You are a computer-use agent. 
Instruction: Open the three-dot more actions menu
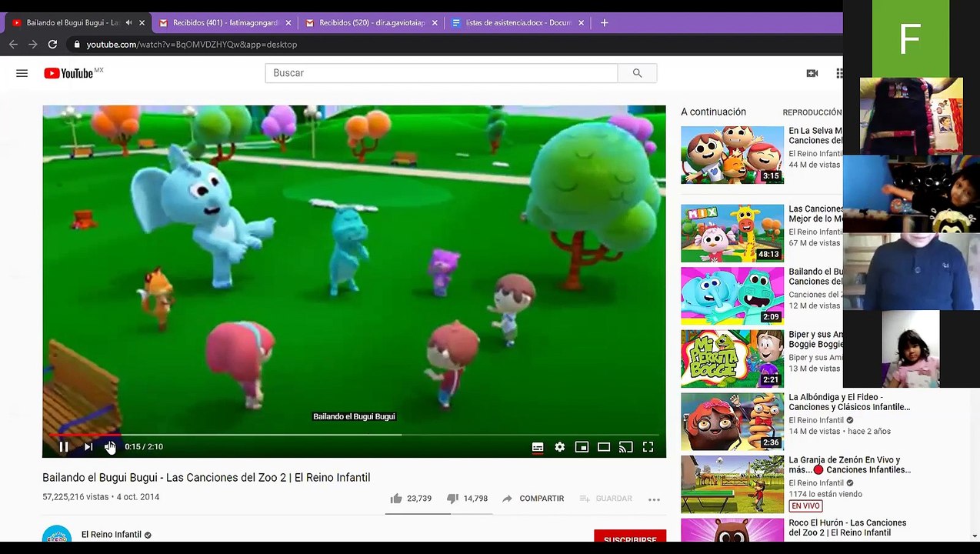pos(654,499)
